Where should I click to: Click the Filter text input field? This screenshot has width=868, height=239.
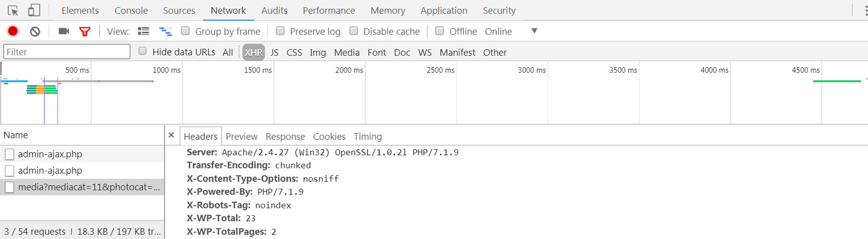[x=67, y=52]
